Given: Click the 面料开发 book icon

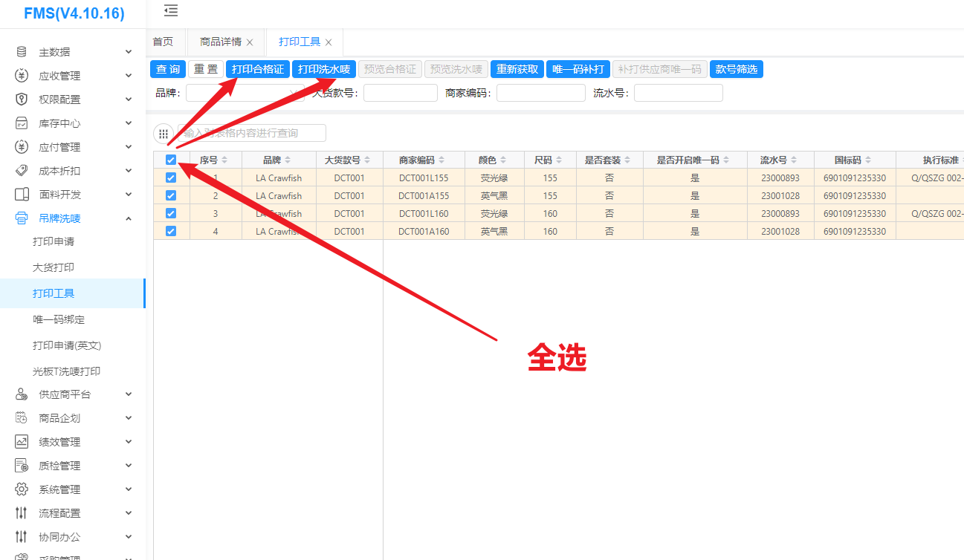Looking at the screenshot, I should [22, 195].
